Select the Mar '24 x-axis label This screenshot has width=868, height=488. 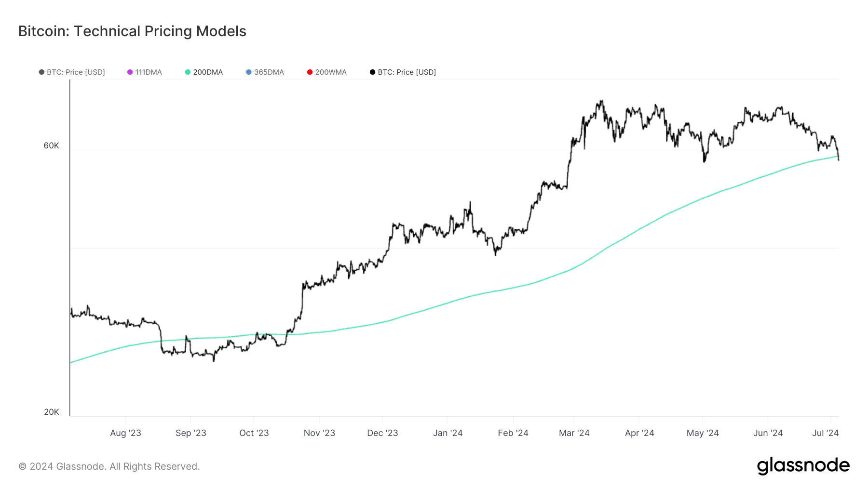click(x=574, y=433)
